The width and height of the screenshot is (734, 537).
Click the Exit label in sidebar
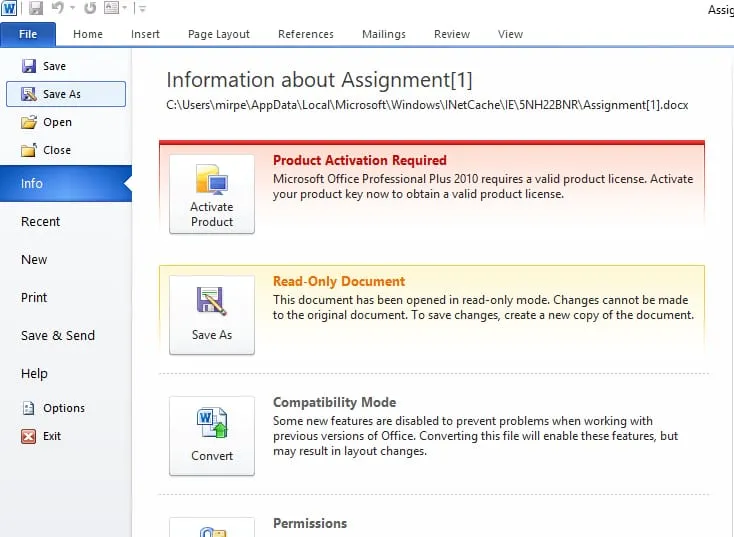(52, 436)
